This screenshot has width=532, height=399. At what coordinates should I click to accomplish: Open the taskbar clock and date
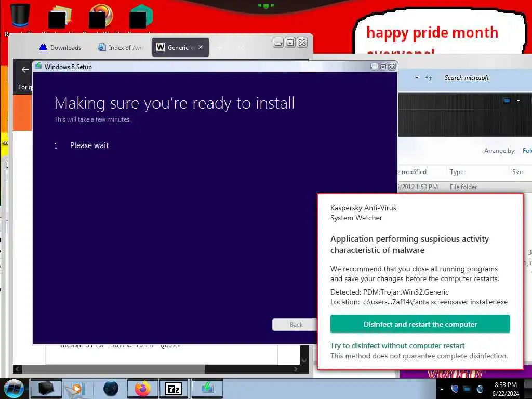[506, 389]
